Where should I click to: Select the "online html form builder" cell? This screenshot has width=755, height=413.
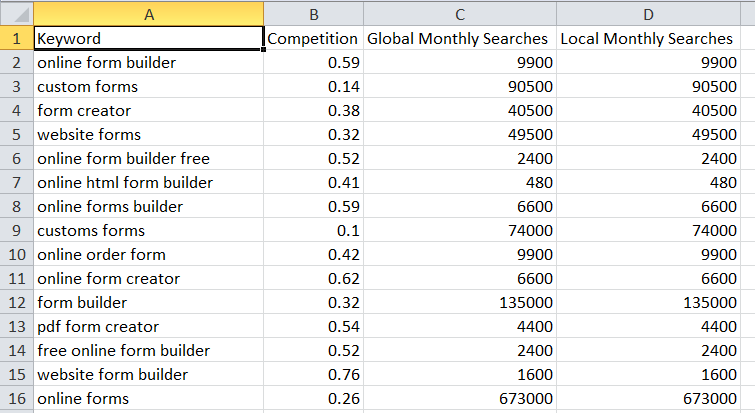[x=149, y=183]
